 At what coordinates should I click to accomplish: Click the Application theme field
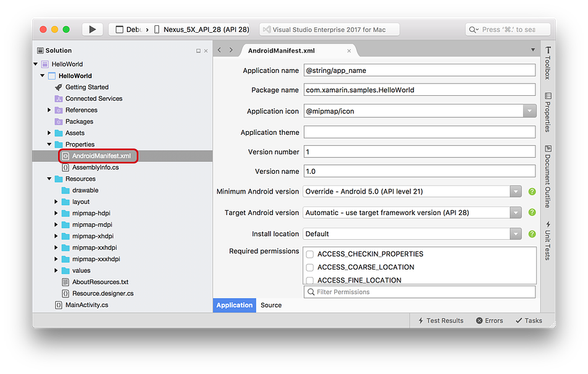(419, 132)
